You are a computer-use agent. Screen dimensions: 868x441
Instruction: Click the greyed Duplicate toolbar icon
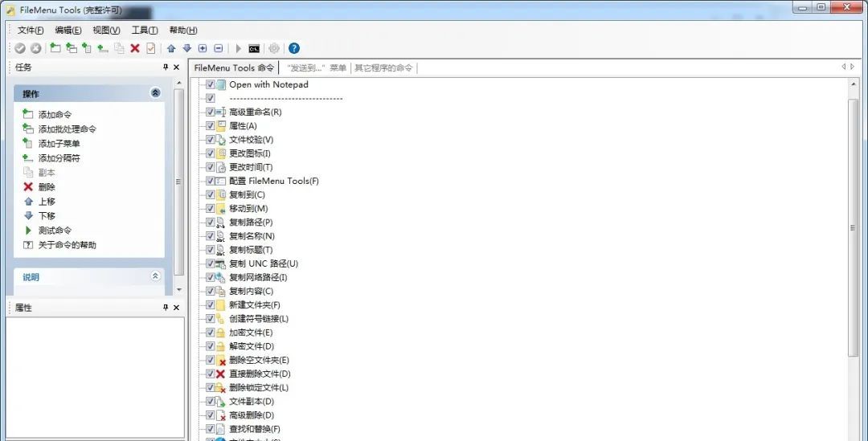pyautogui.click(x=119, y=49)
